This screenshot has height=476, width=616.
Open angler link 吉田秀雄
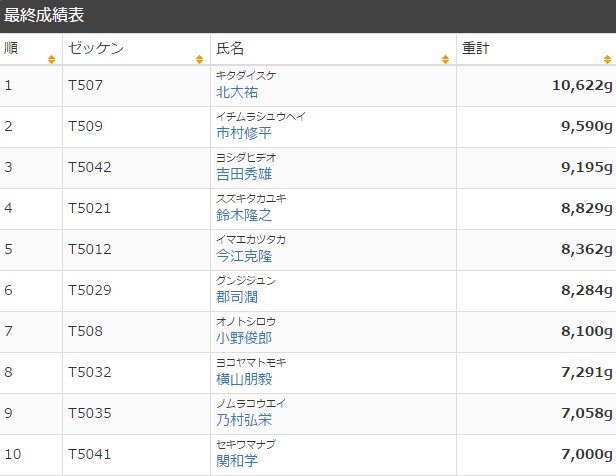point(243,174)
